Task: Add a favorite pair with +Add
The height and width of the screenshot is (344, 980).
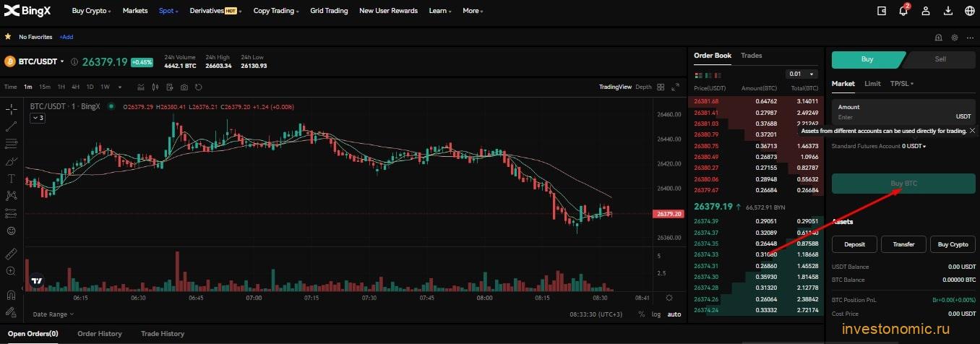Action: tap(66, 37)
